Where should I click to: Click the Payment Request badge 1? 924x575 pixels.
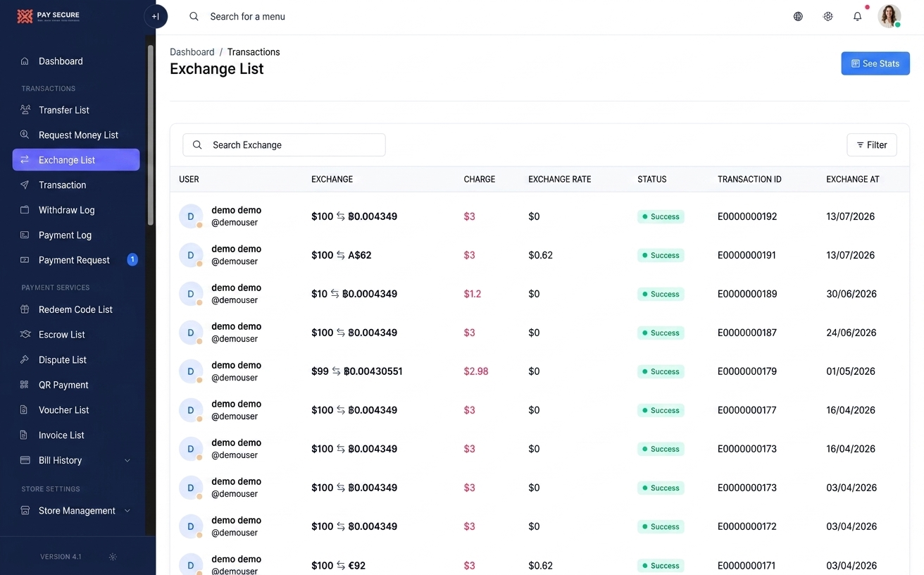pyautogui.click(x=132, y=259)
